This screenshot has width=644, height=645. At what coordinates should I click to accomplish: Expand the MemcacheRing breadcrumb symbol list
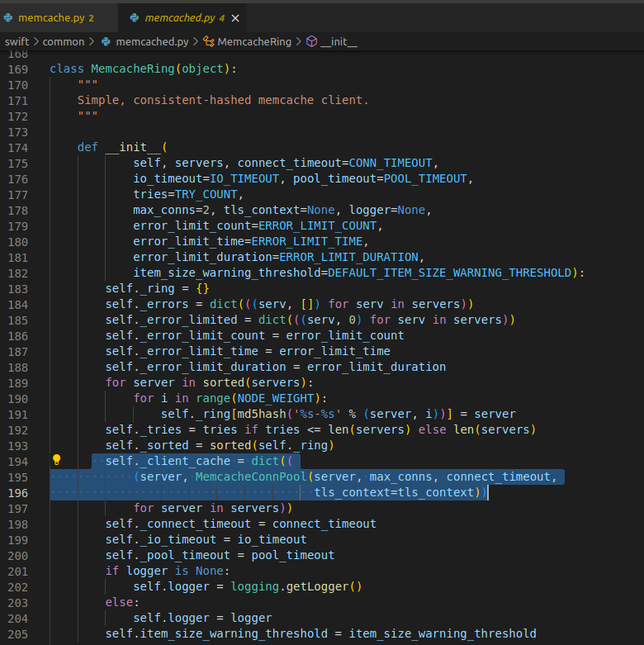tap(254, 41)
